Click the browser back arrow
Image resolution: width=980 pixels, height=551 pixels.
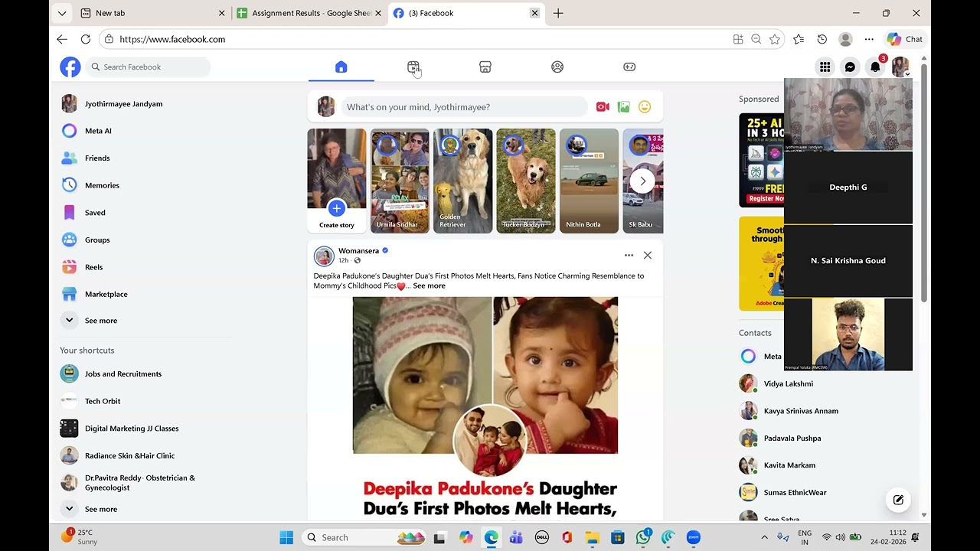[x=62, y=39]
